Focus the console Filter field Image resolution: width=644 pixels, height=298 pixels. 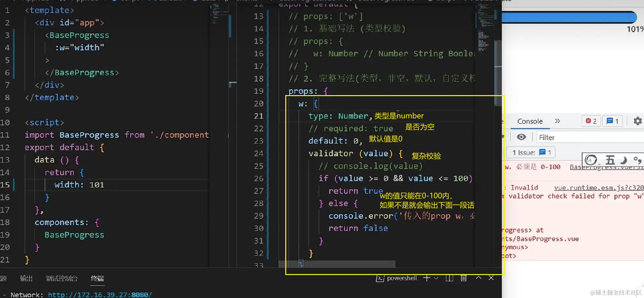(590, 138)
